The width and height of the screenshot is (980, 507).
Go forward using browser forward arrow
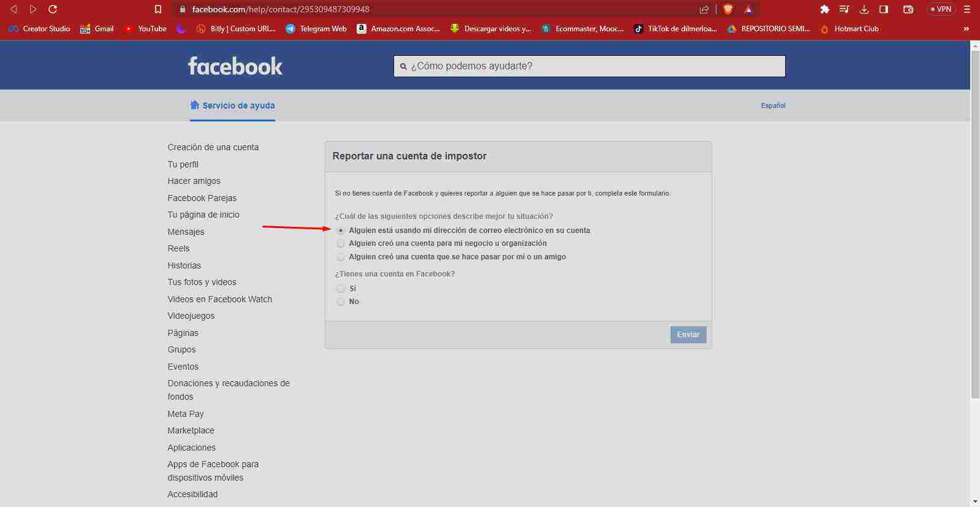pyautogui.click(x=33, y=9)
